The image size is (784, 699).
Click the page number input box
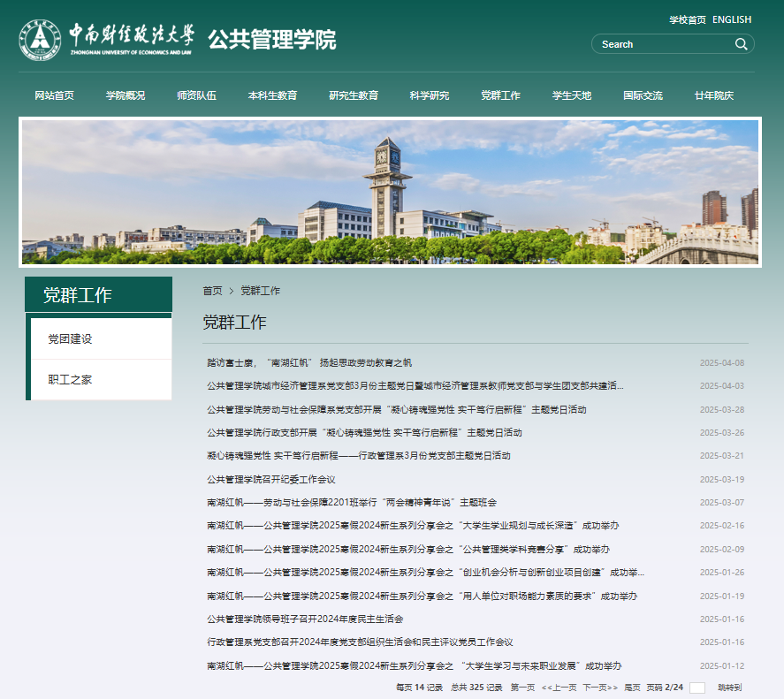coord(696,688)
